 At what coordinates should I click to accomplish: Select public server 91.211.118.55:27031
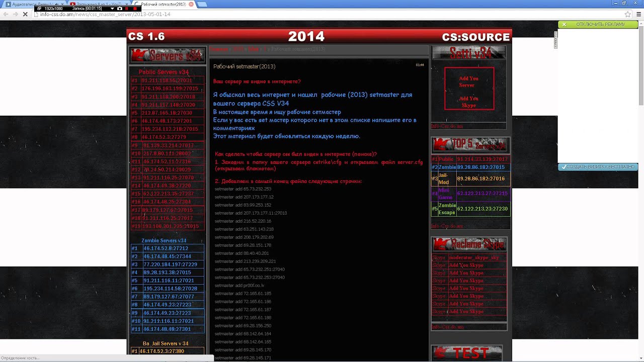(167, 80)
